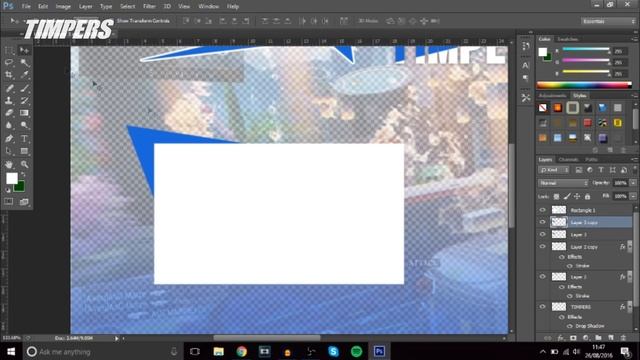Toggle Quick Mask mode icon

[9, 202]
